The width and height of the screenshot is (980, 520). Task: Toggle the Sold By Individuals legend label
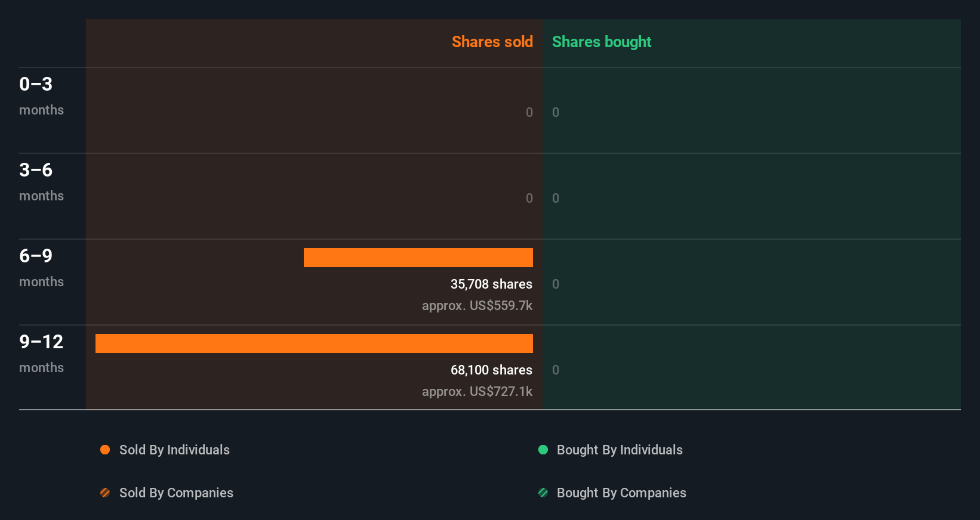click(174, 450)
